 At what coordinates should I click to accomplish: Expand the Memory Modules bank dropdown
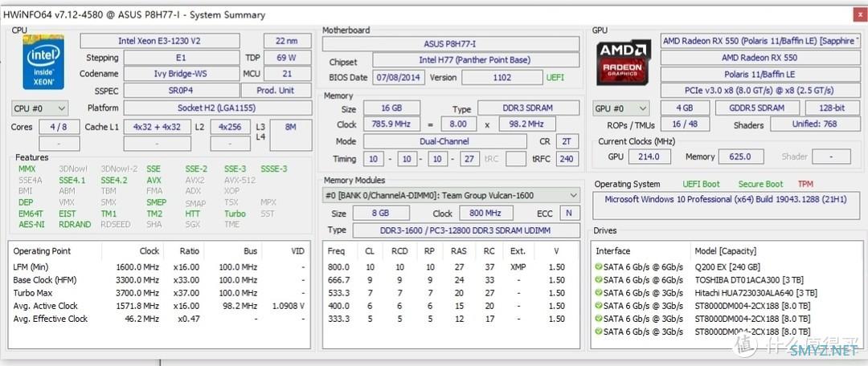451,195
